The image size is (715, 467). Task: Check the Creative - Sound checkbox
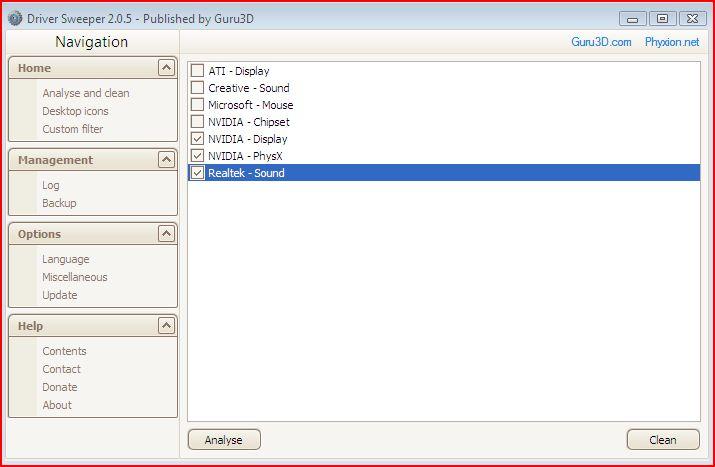pos(197,88)
